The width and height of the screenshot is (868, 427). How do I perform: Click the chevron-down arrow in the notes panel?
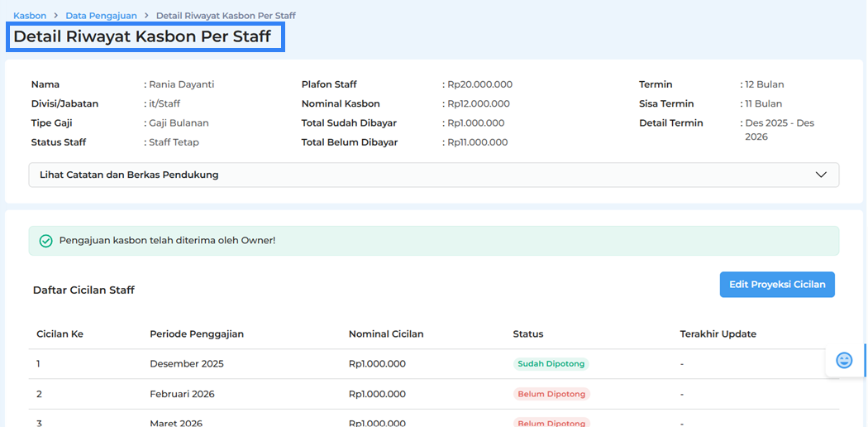[x=821, y=175]
